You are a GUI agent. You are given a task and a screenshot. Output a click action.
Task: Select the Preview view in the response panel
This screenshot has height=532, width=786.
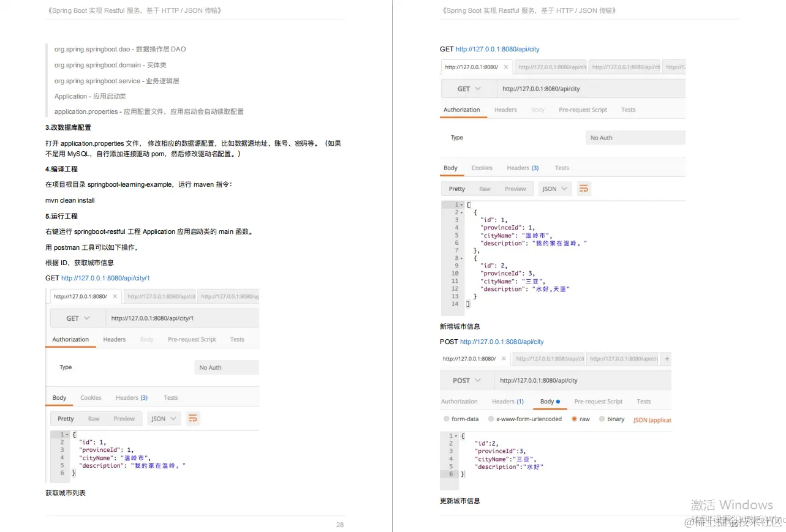[124, 418]
